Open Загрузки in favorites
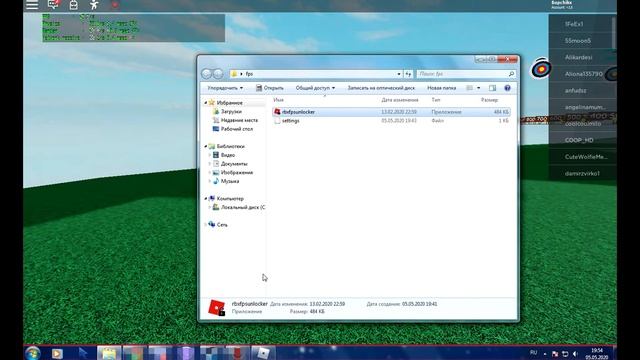The width and height of the screenshot is (640, 360). click(x=231, y=111)
